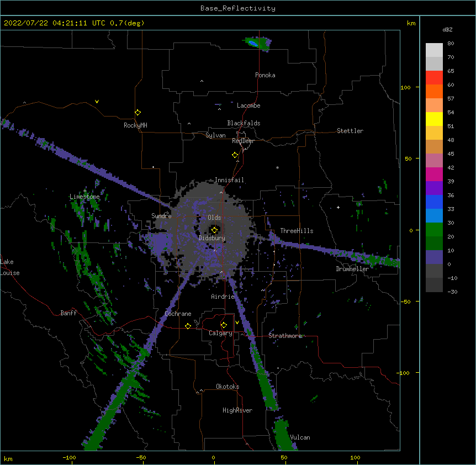Click the yellow diamond marker below Cochrane
Image resolution: width=476 pixels, height=465 pixels.
click(x=188, y=326)
